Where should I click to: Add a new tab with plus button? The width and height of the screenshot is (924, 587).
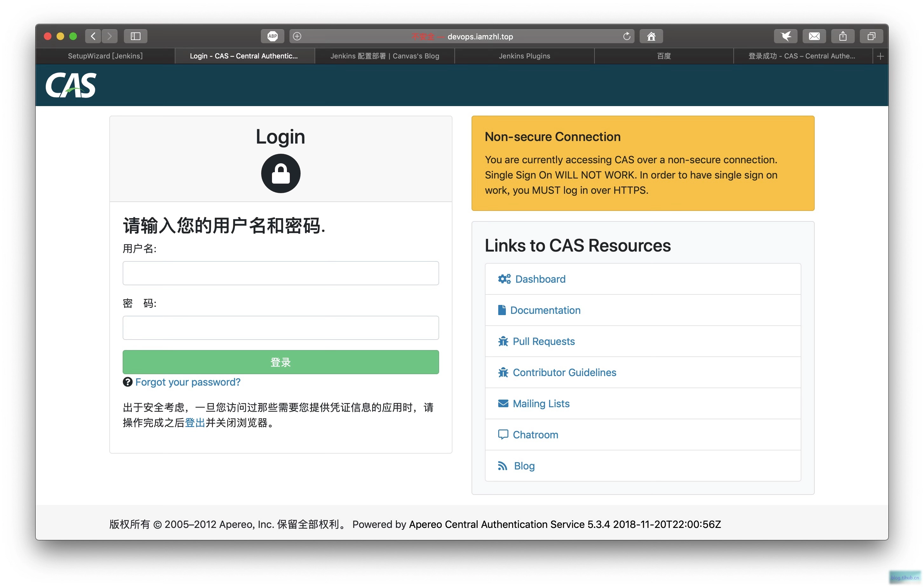pos(880,56)
